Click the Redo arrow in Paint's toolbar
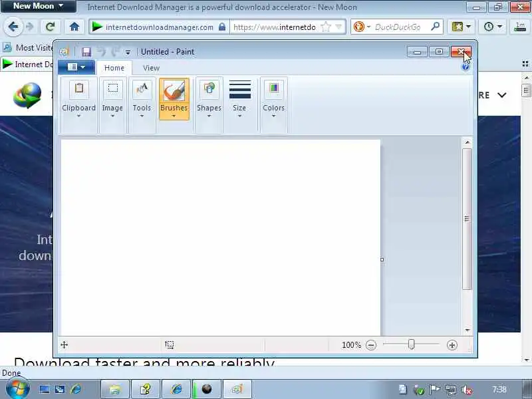Image resolution: width=532 pixels, height=399 pixels. (x=115, y=52)
